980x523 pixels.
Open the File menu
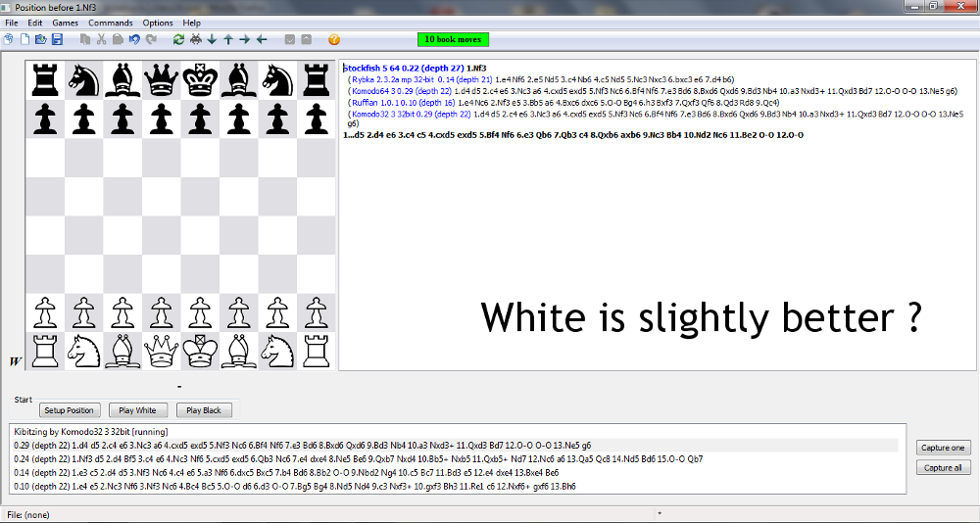pos(11,23)
